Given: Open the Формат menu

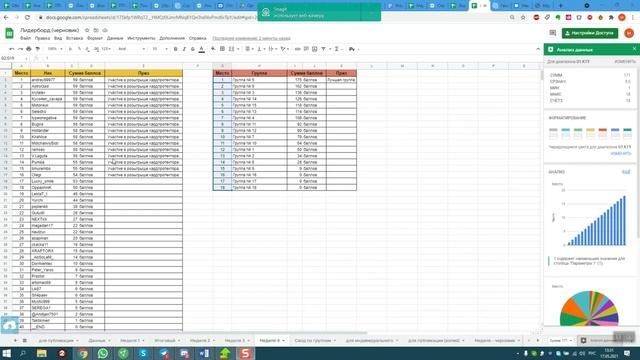Looking at the screenshot, I should click(x=95, y=38).
